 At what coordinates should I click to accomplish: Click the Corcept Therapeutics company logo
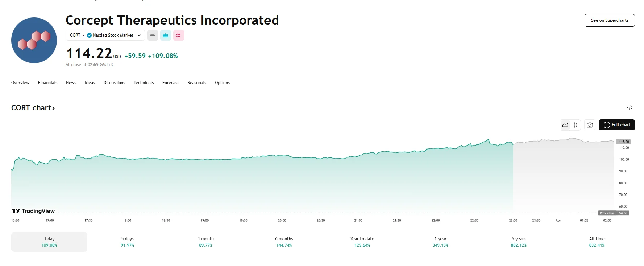click(x=34, y=40)
